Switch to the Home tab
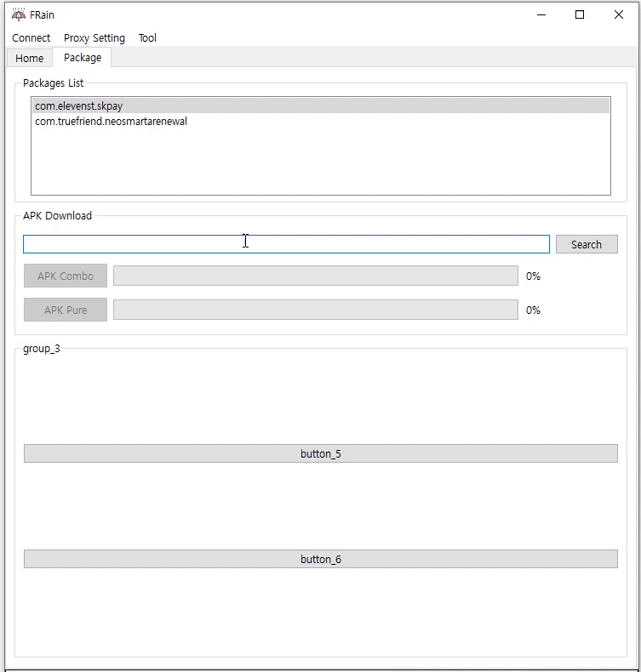641x672 pixels. point(29,59)
